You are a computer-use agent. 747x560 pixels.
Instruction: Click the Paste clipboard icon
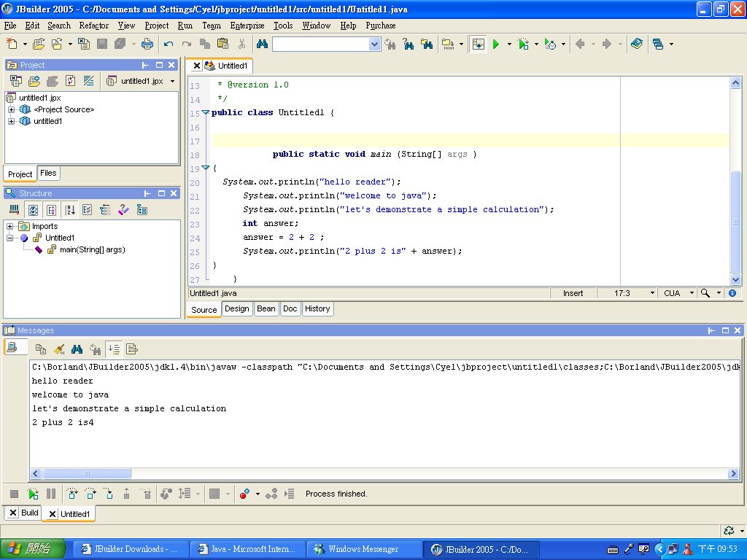[x=223, y=44]
